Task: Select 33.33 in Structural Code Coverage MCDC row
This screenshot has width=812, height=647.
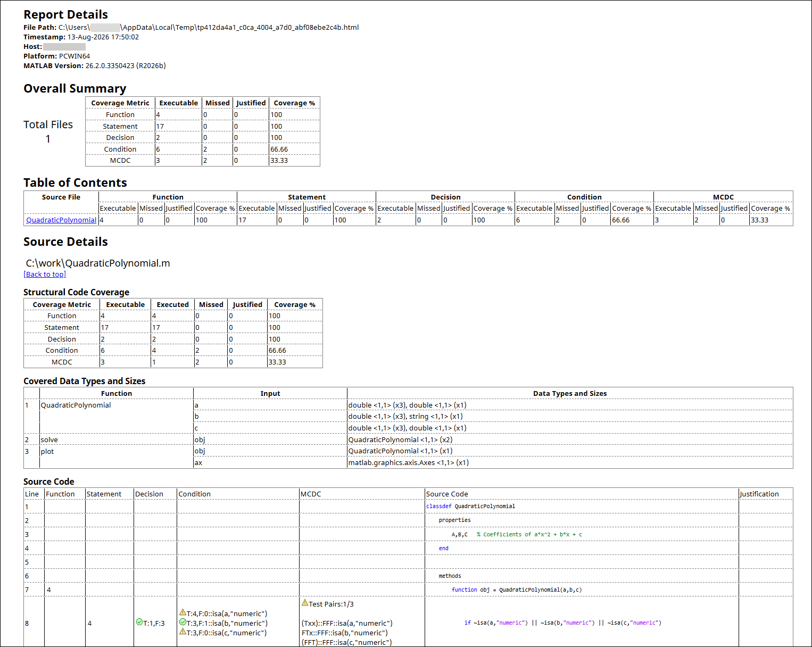Action: click(277, 362)
